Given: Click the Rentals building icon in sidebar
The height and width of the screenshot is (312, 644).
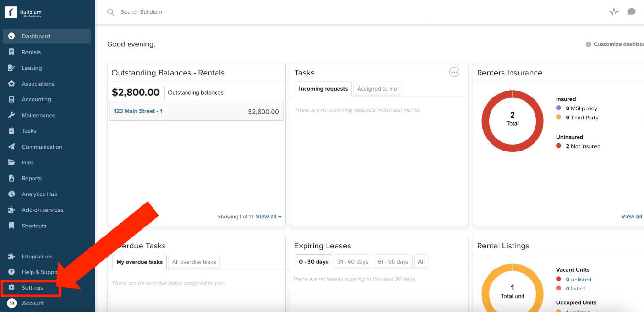Looking at the screenshot, I should (x=11, y=52).
